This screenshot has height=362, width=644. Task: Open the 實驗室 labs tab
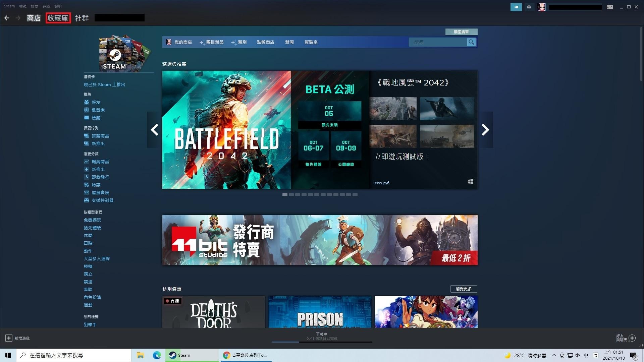[311, 42]
